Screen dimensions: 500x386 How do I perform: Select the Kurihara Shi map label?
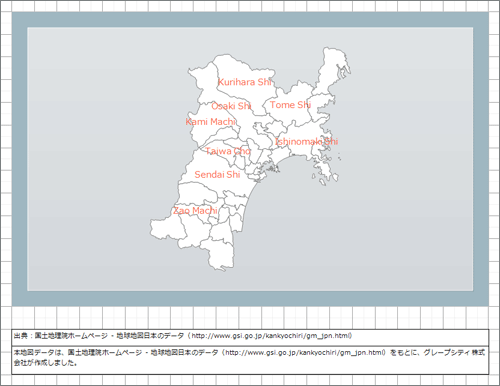point(245,82)
